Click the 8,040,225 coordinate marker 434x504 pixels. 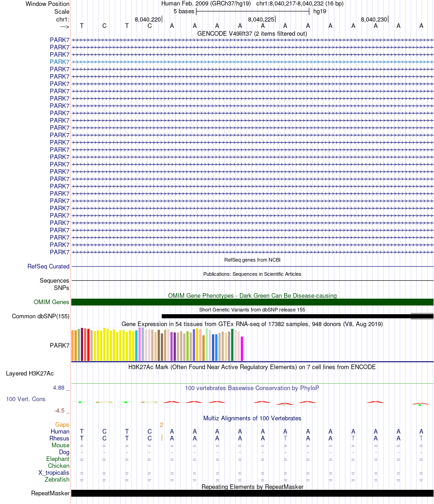[x=261, y=19]
